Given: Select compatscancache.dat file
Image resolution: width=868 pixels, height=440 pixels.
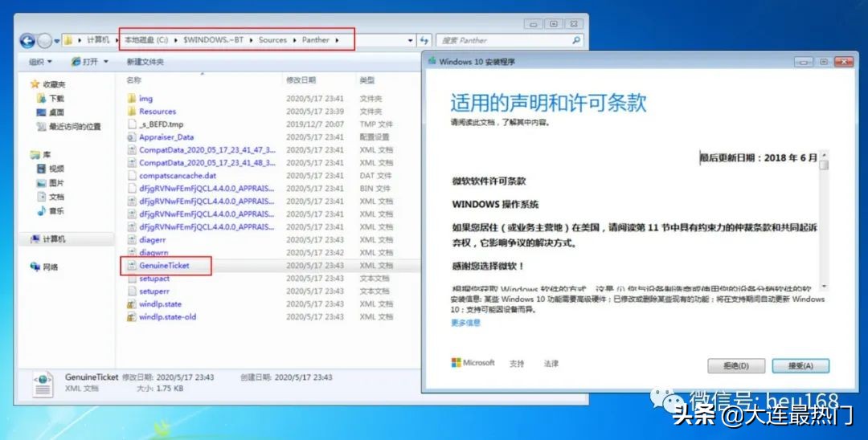Looking at the screenshot, I should pos(177,176).
